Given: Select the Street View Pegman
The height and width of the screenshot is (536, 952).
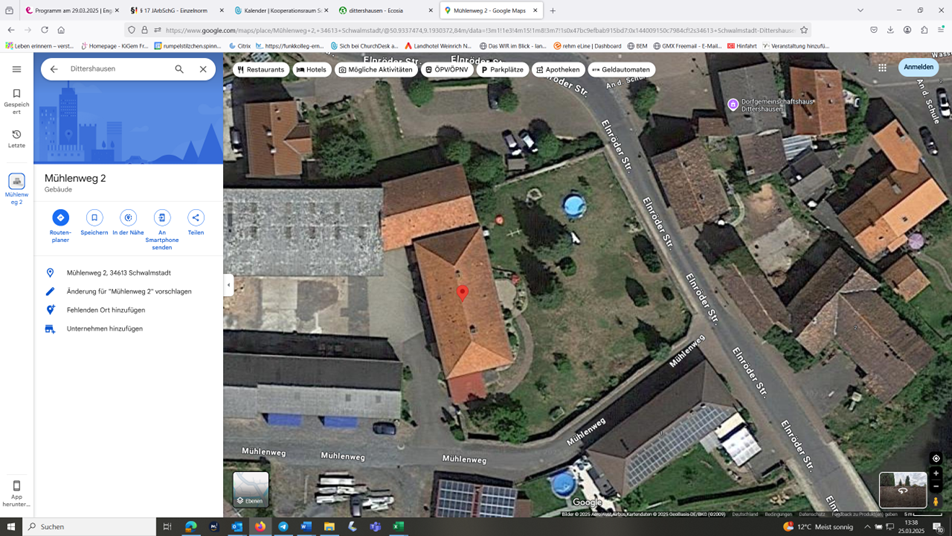Looking at the screenshot, I should tap(936, 502).
